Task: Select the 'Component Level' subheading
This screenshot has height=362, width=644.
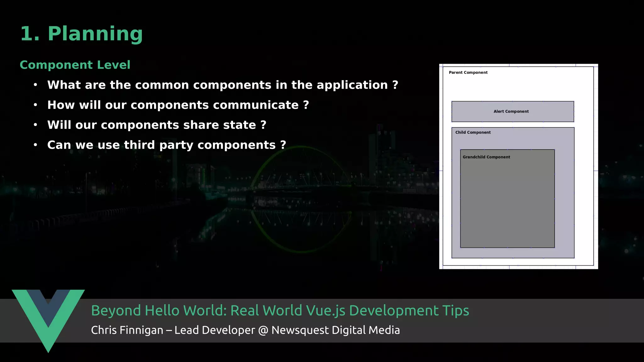Action: pyautogui.click(x=75, y=65)
